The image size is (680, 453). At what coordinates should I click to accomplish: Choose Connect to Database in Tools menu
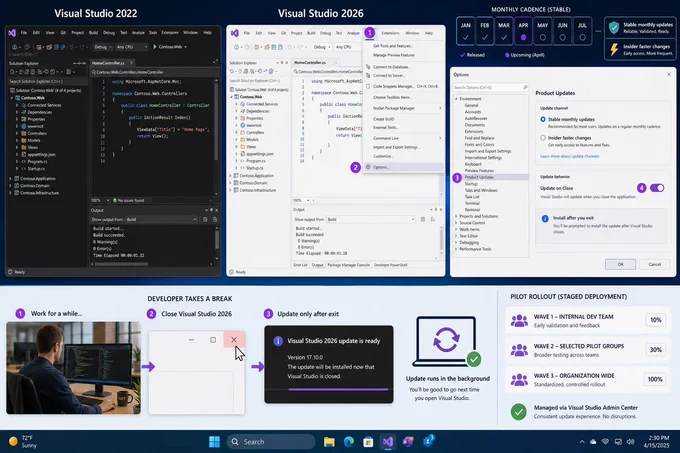pos(403,67)
